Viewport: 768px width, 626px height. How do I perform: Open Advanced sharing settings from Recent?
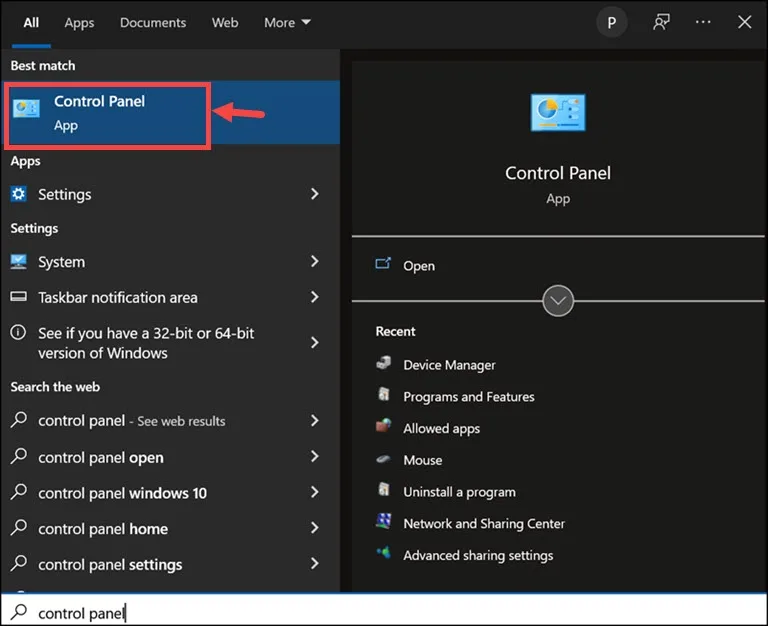tap(478, 555)
